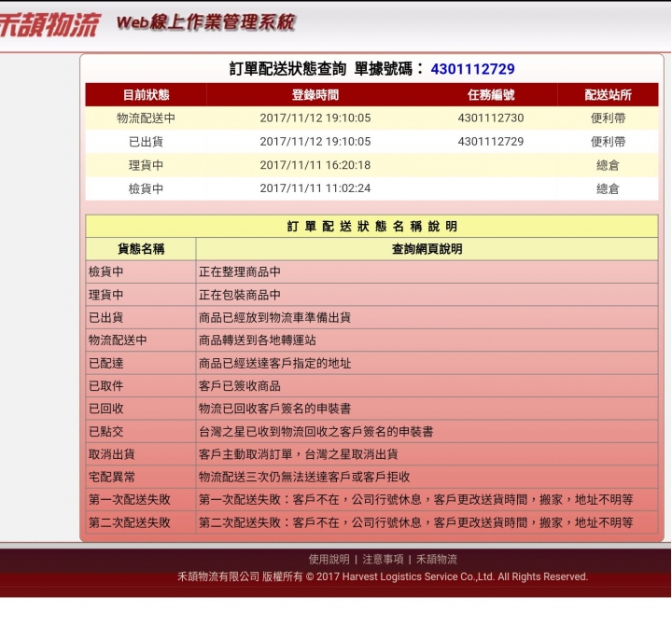Click the description 商品轉送到各地轉運站
Screen dimensions: 672x625
258,340
